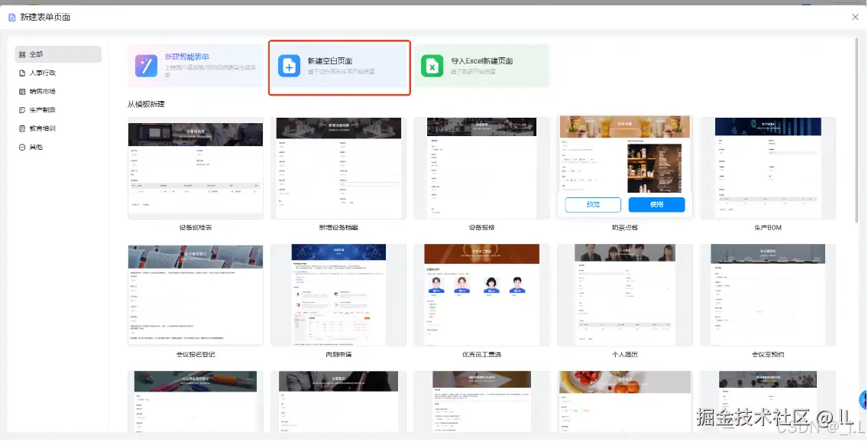Click the magic wand icon for 新建智能表单

click(x=146, y=66)
